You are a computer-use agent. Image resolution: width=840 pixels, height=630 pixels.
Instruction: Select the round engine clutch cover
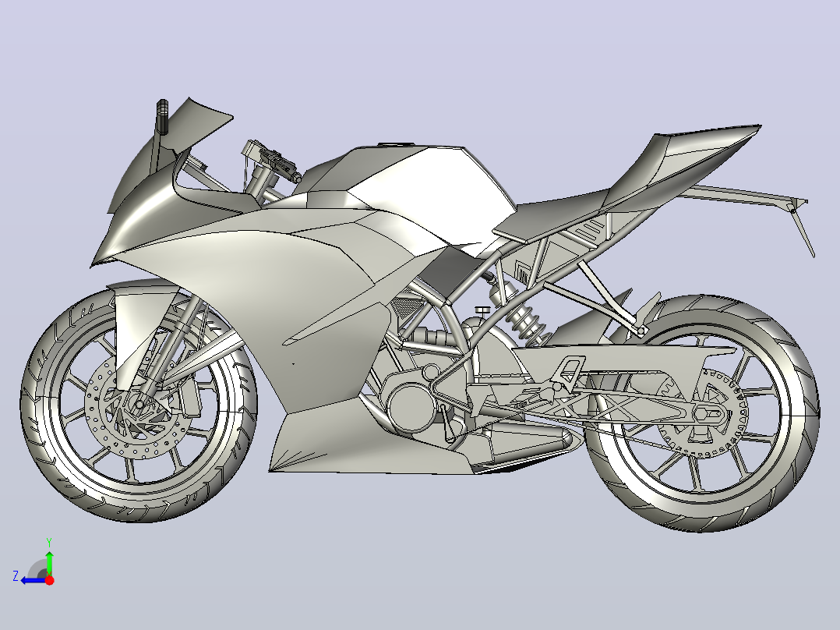pyautogui.click(x=411, y=408)
